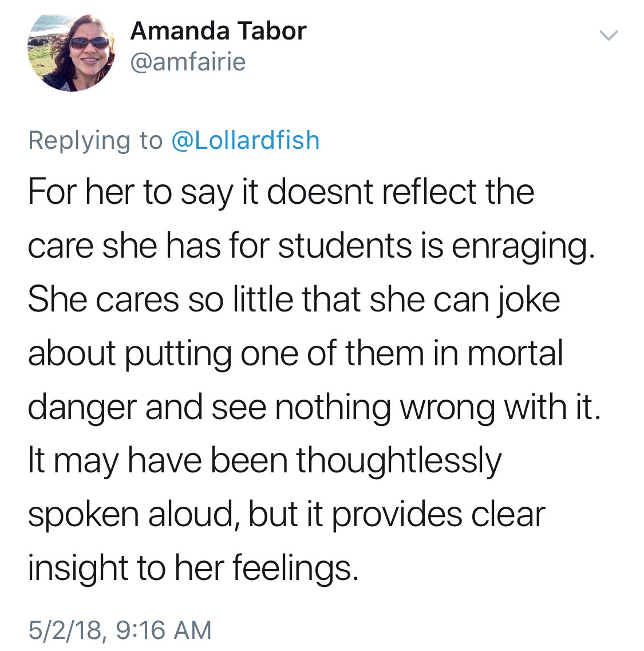The height and width of the screenshot is (651, 644).
Task: Click the line "spoken aloud, but it provides"
Action: pos(286,515)
